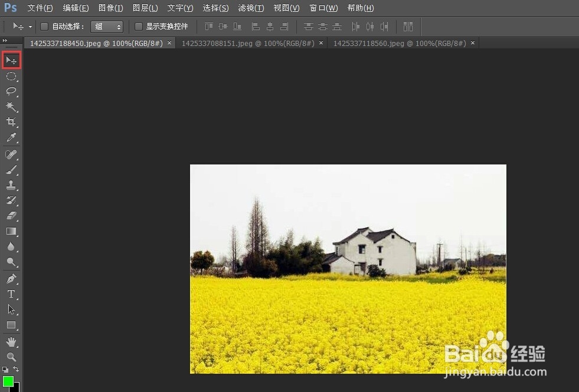This screenshot has width=579, height=392.
Task: Select the Lasso tool
Action: 11,91
